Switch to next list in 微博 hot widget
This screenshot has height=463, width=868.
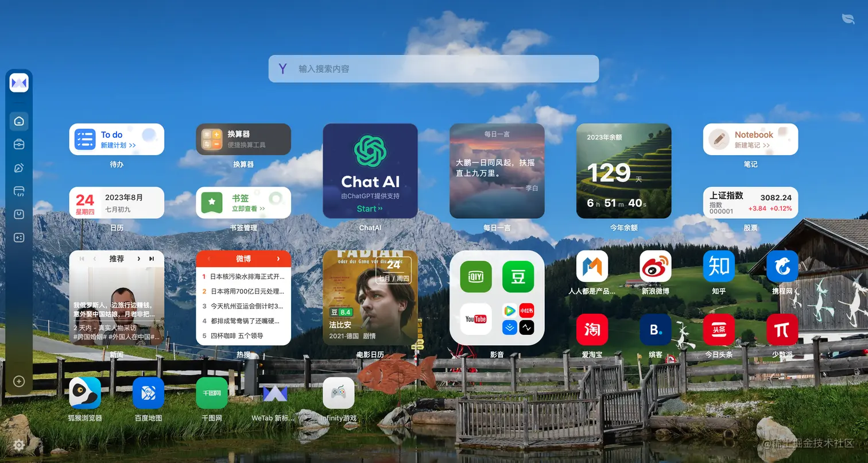click(278, 259)
